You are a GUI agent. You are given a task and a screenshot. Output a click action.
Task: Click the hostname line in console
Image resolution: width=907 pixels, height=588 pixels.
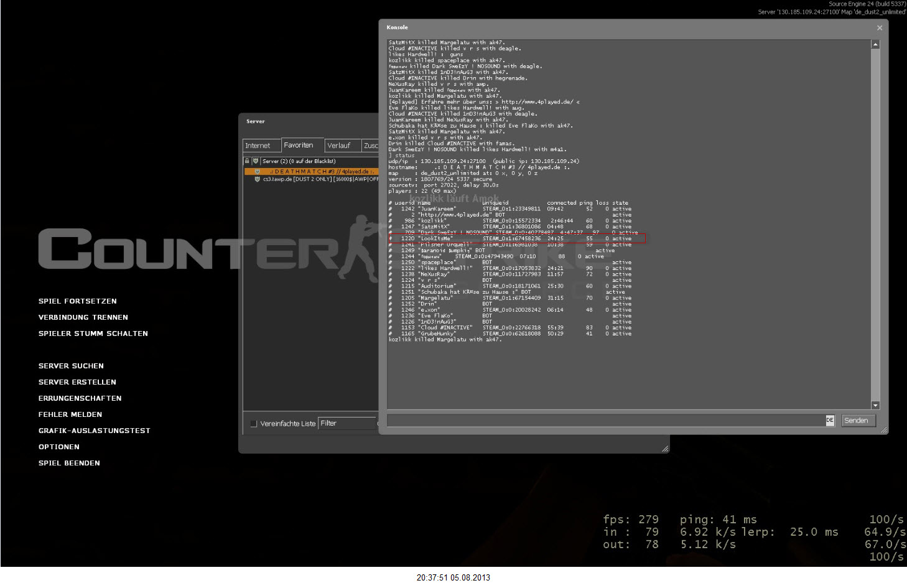pos(478,167)
